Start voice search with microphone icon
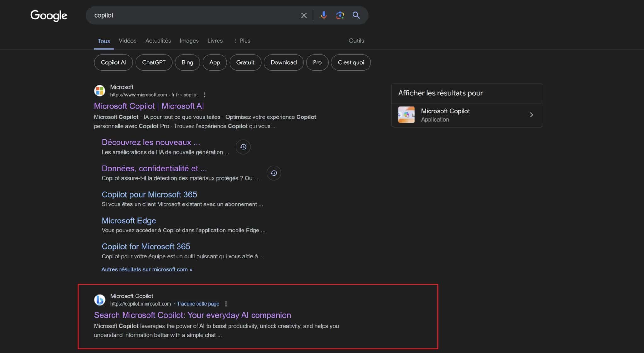Viewport: 644px width, 353px height. pyautogui.click(x=324, y=15)
